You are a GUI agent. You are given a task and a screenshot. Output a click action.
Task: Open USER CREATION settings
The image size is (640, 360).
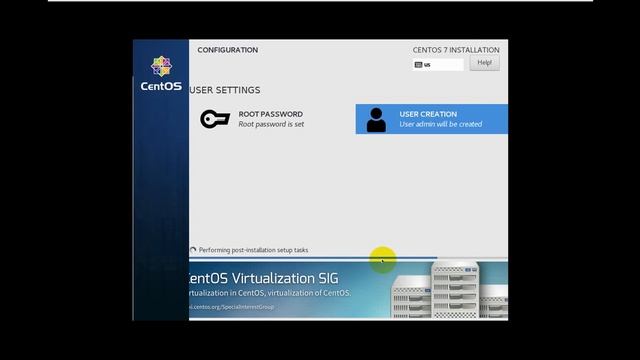pos(432,119)
